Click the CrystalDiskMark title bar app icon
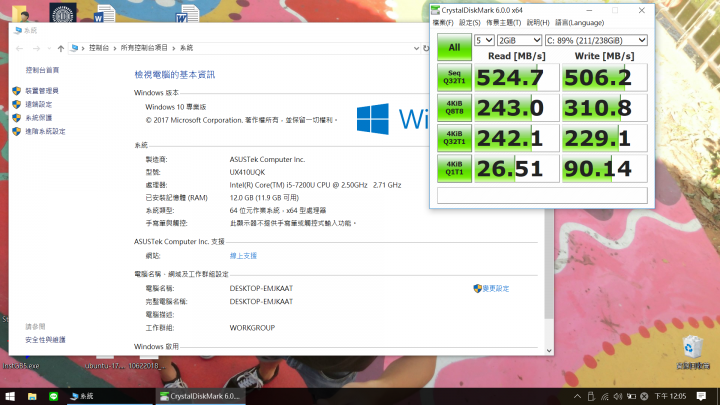 pos(435,10)
